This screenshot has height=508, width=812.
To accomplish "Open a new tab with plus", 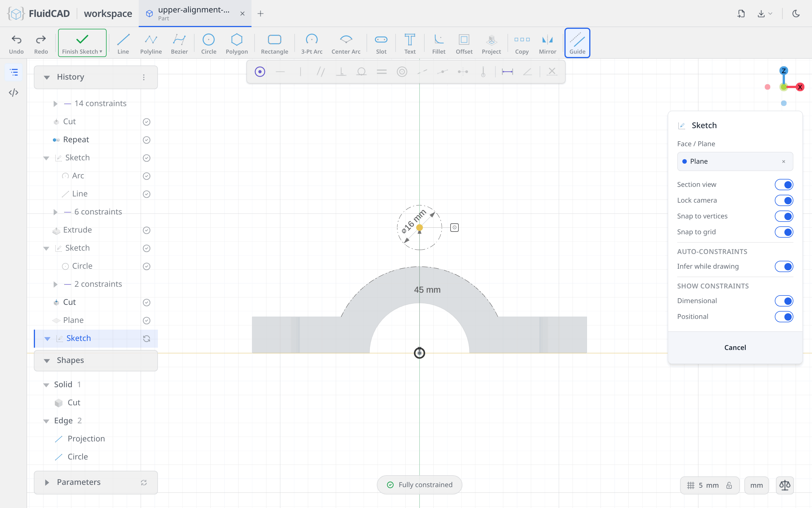I will [261, 14].
